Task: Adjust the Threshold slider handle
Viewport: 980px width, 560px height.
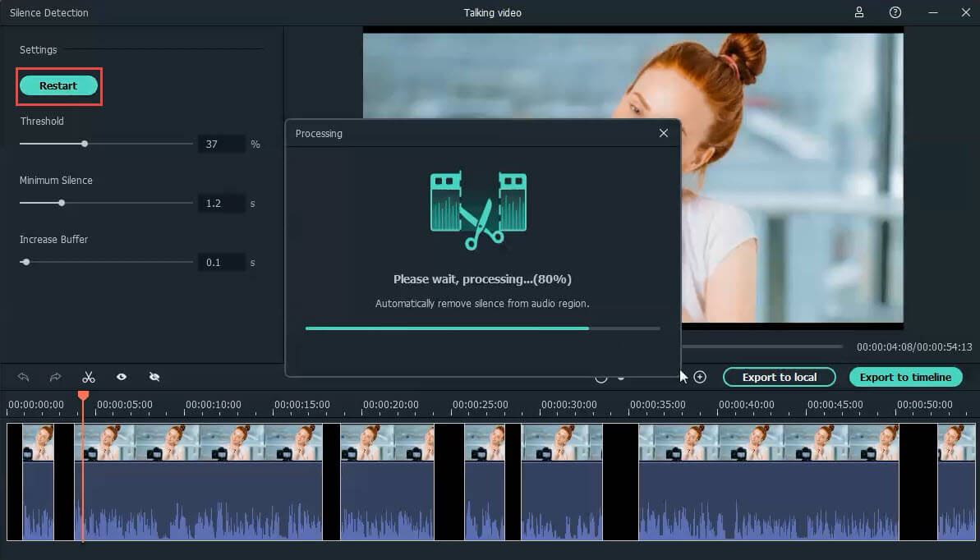Action: pos(85,144)
